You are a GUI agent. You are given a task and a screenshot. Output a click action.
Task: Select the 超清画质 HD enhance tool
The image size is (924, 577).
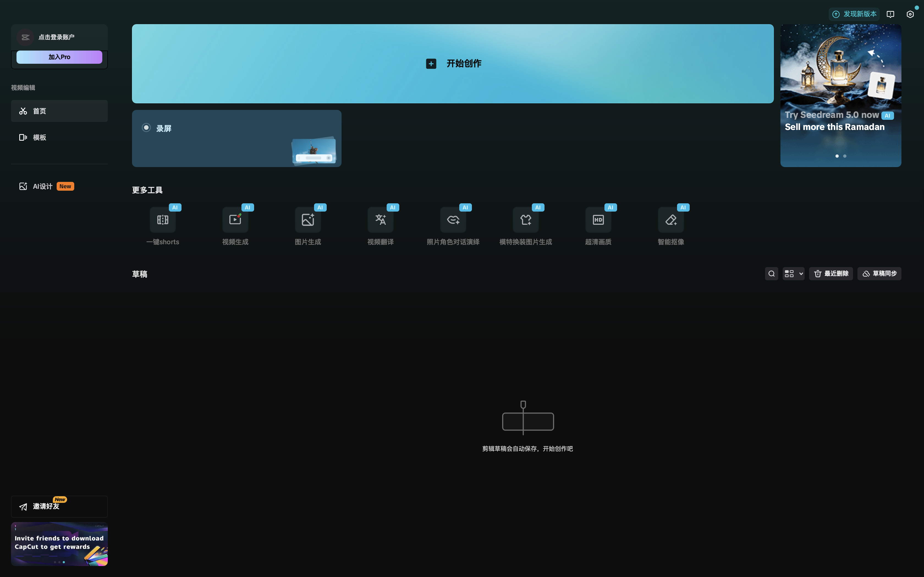point(598,220)
